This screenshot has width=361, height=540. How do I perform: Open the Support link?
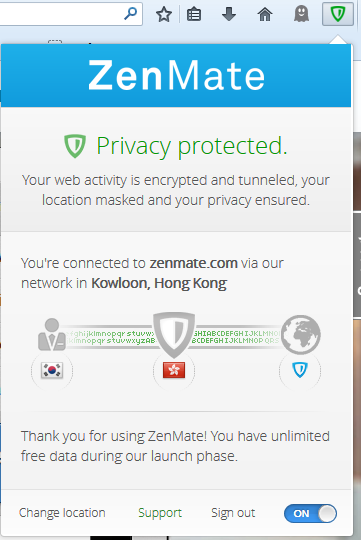point(160,513)
